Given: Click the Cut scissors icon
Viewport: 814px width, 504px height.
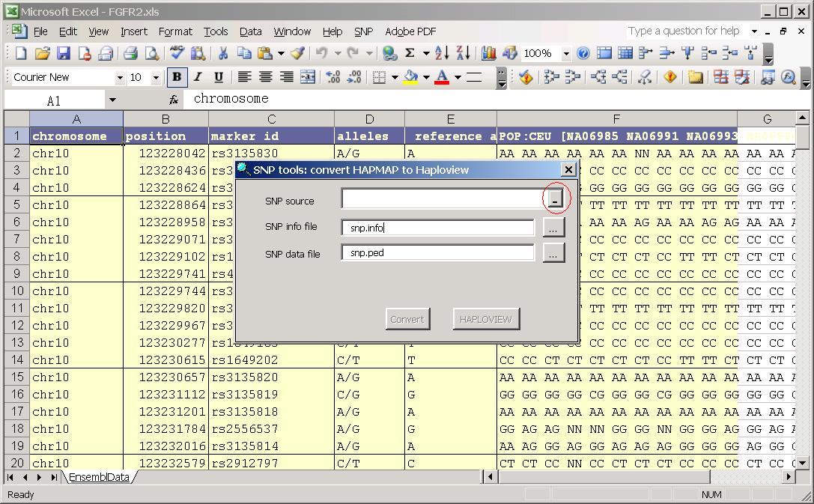Looking at the screenshot, I should (222, 53).
